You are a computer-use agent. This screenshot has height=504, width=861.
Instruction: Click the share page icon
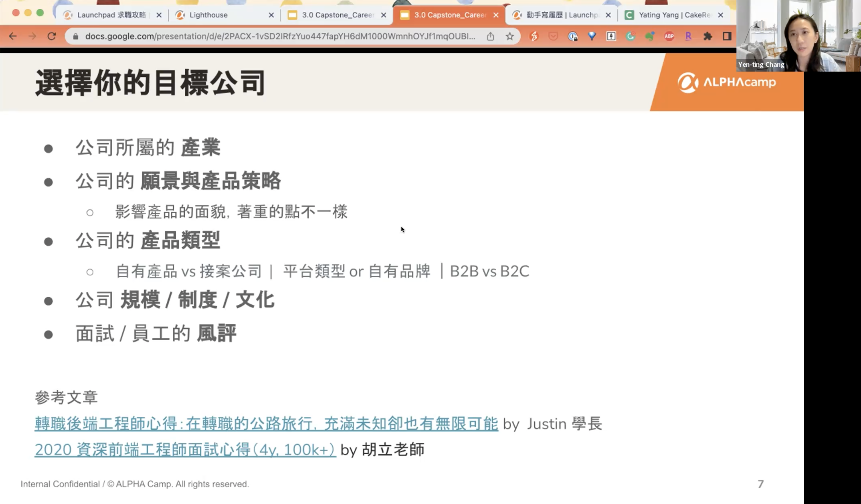490,36
